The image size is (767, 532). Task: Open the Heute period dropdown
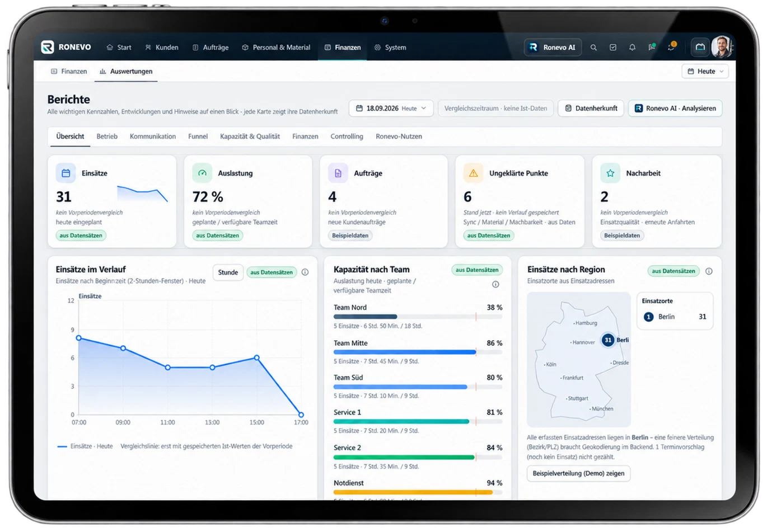705,72
